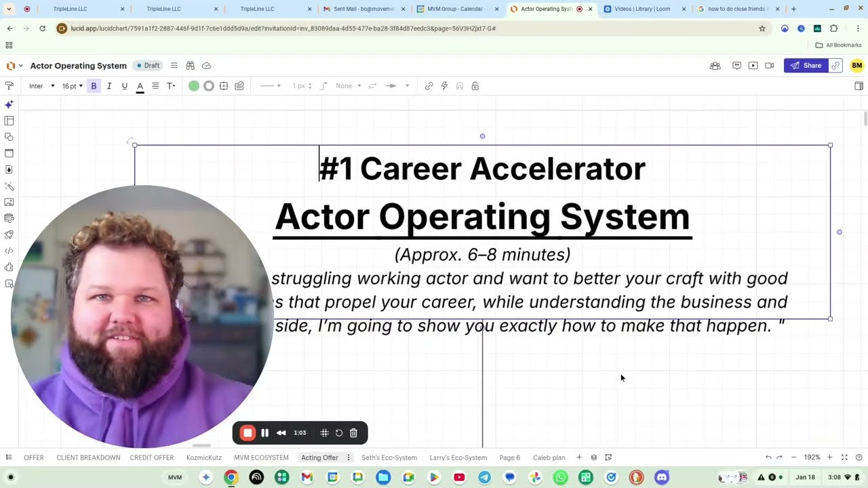Rewind the Loom recording

coord(281,433)
